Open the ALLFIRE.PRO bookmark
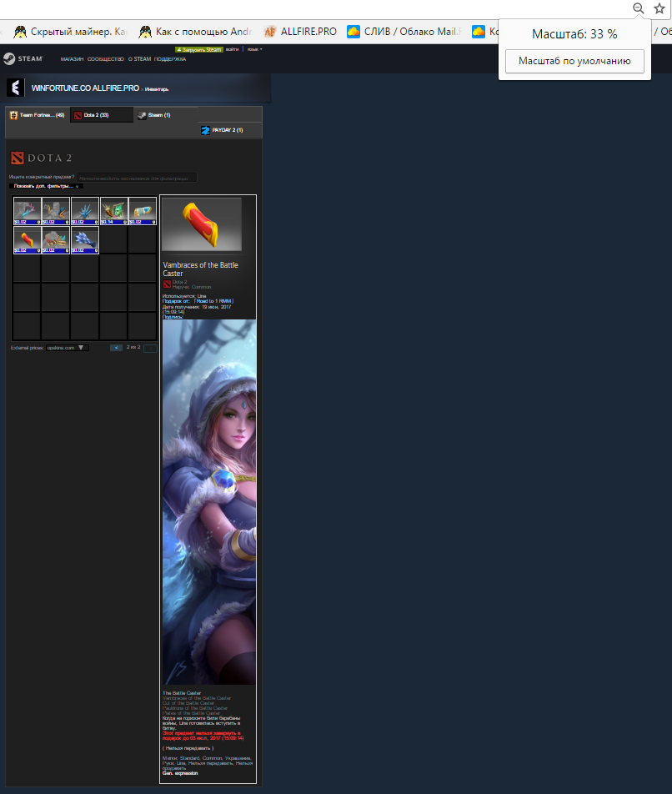The image size is (672, 794). 300,32
